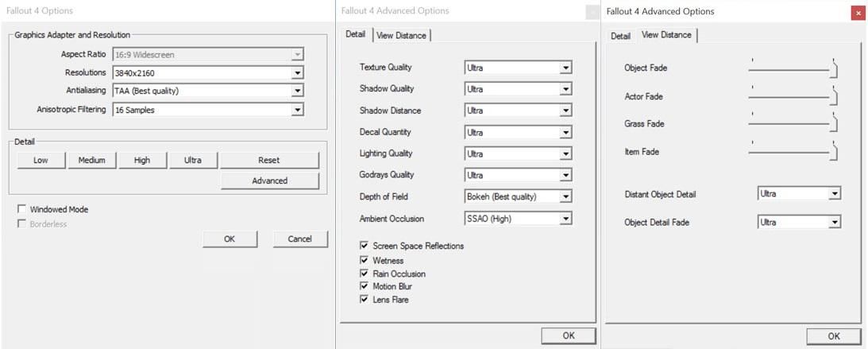Click OK in the Detail advanced window
The height and width of the screenshot is (349, 868).
pos(569,335)
